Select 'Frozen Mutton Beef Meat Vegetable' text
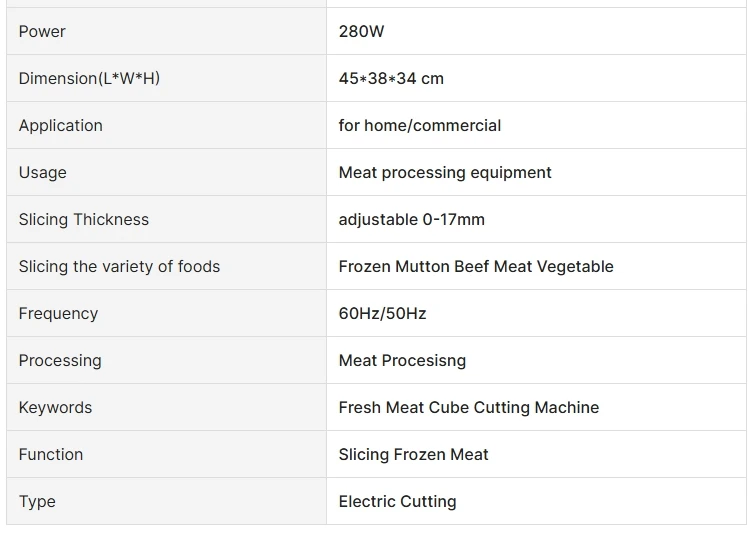The width and height of the screenshot is (755, 535). pyautogui.click(x=476, y=266)
